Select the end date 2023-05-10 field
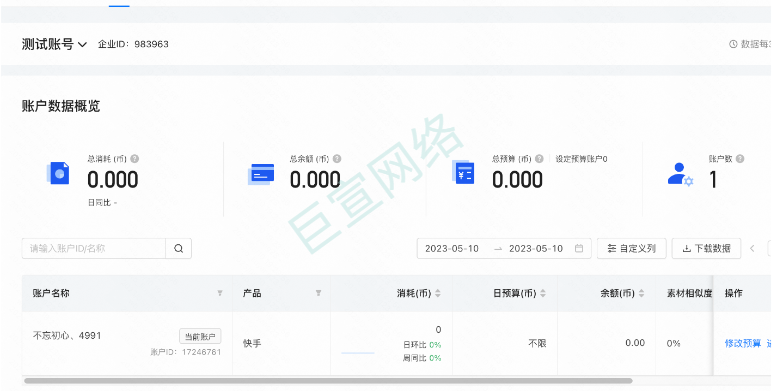The image size is (780, 391). point(536,248)
